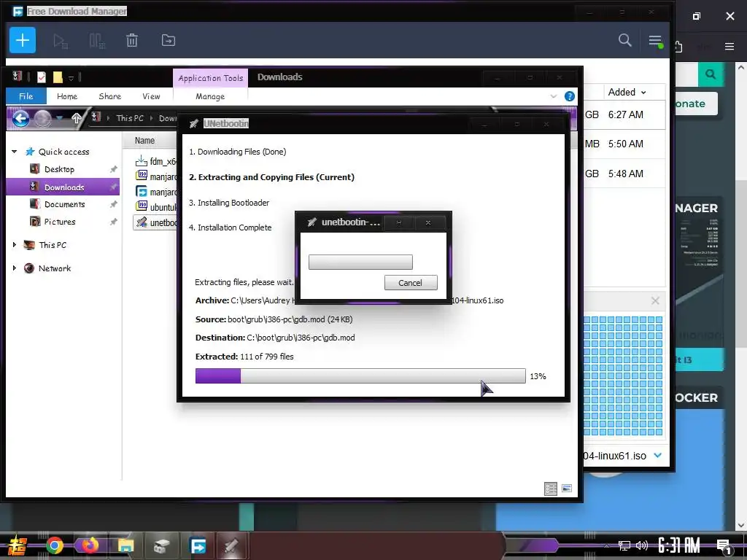
Task: Click the Name column header in explorer
Action: [144, 141]
